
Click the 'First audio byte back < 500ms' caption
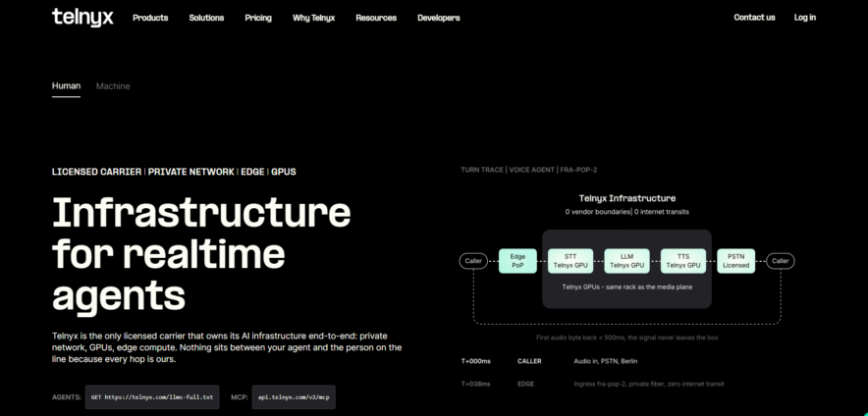pos(627,338)
